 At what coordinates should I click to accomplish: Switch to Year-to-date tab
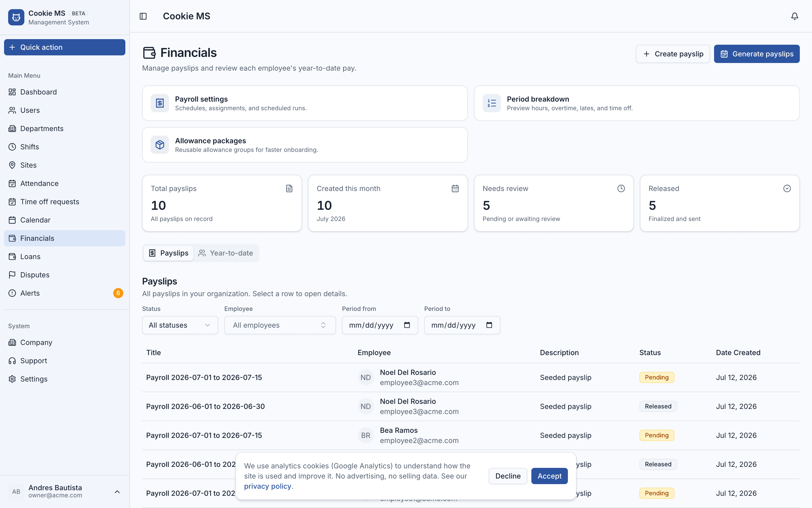(226, 253)
